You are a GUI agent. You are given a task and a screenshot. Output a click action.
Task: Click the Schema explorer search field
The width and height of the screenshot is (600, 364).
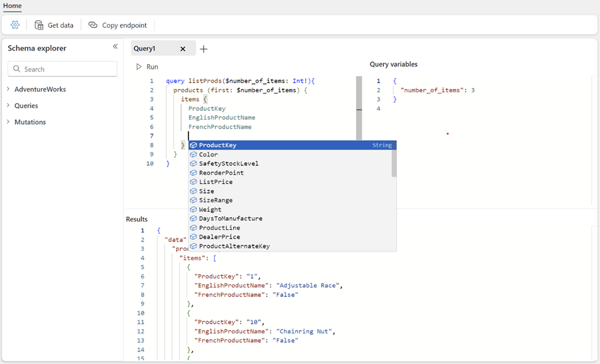[x=63, y=69]
